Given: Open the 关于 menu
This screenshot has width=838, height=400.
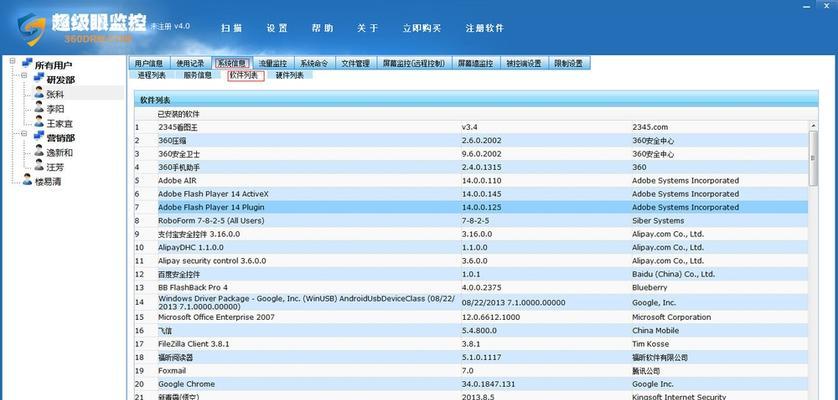Looking at the screenshot, I should [x=368, y=28].
